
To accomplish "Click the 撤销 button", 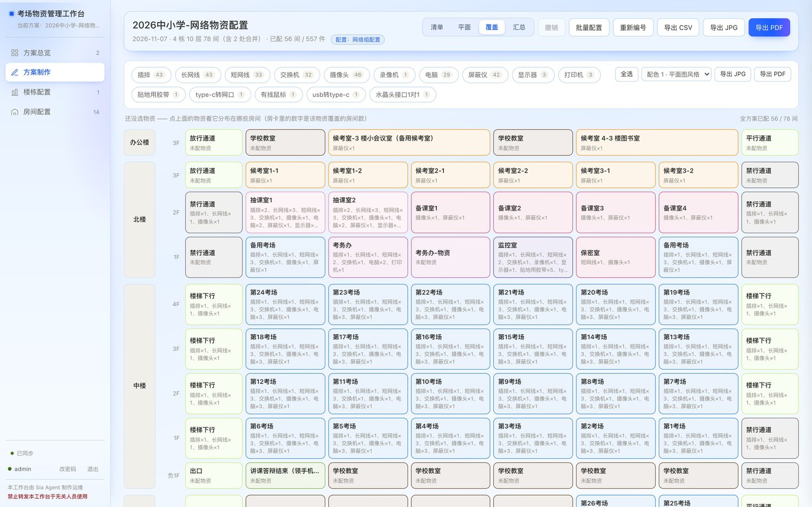I will point(552,28).
